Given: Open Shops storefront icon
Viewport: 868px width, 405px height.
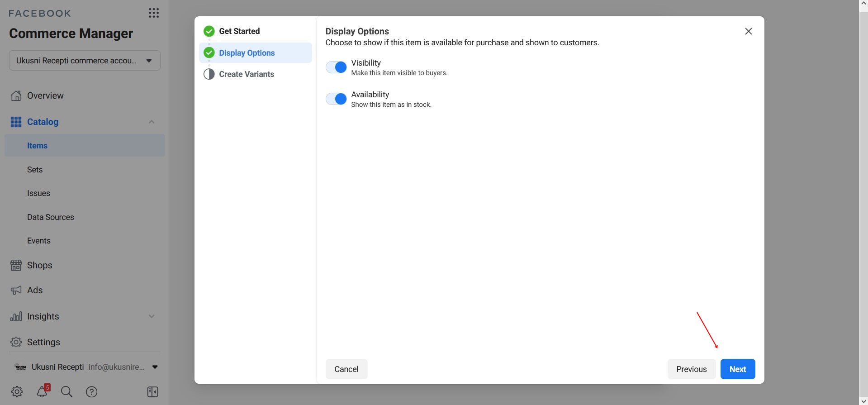Looking at the screenshot, I should coord(16,266).
